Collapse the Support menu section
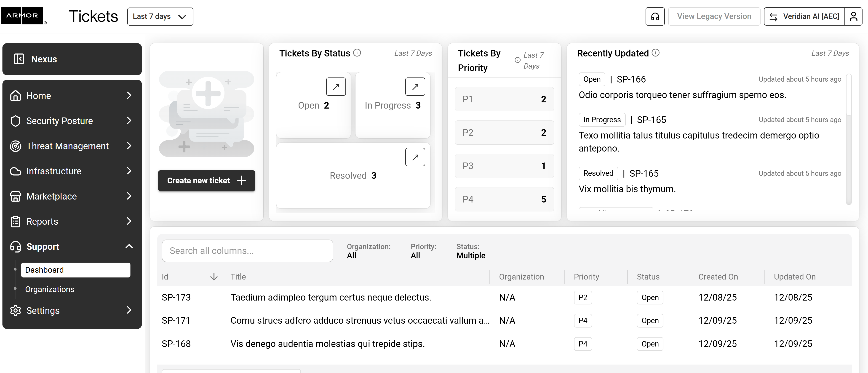This screenshot has width=868, height=373. click(129, 246)
